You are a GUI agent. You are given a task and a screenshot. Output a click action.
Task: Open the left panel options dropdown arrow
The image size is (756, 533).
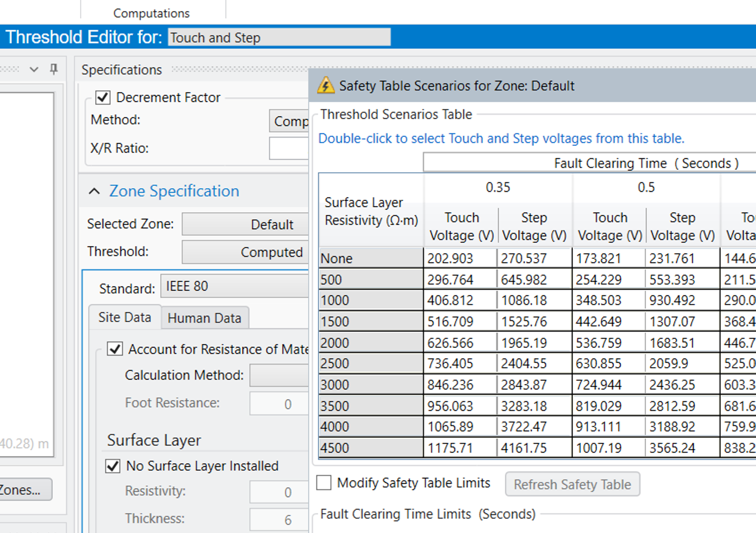pos(34,69)
